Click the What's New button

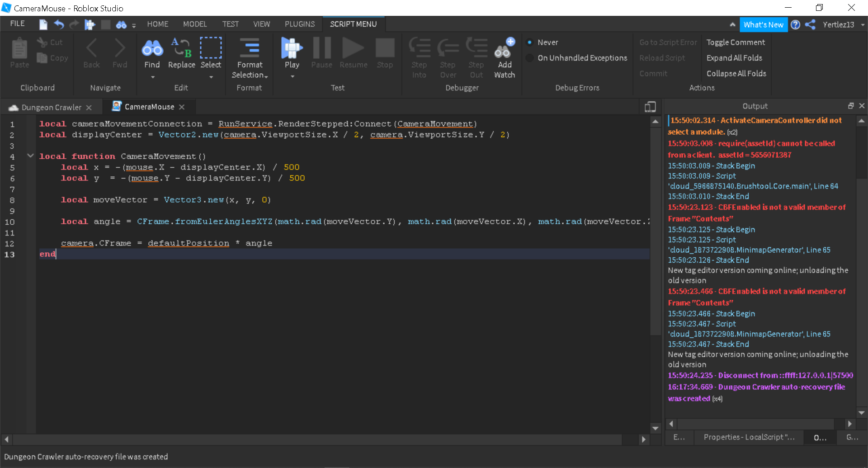763,25
